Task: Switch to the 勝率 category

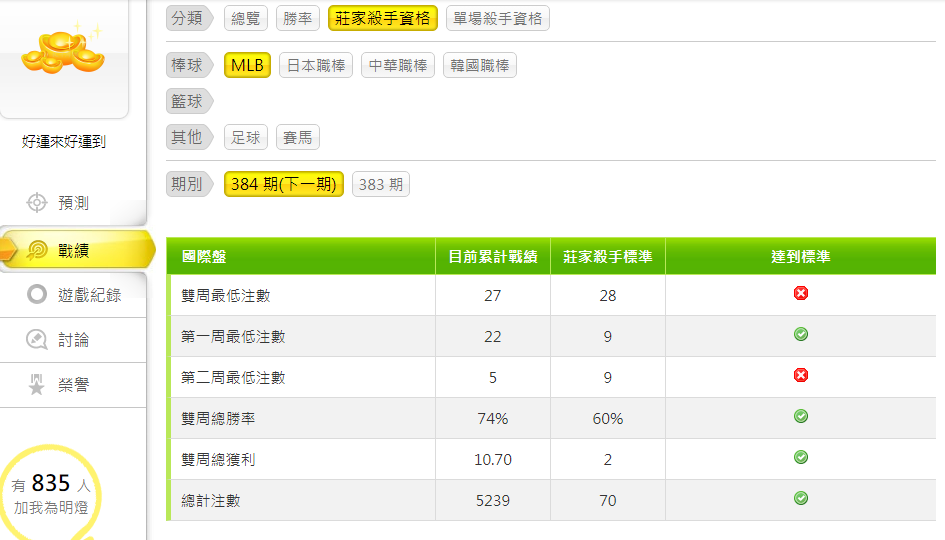Action: [298, 18]
